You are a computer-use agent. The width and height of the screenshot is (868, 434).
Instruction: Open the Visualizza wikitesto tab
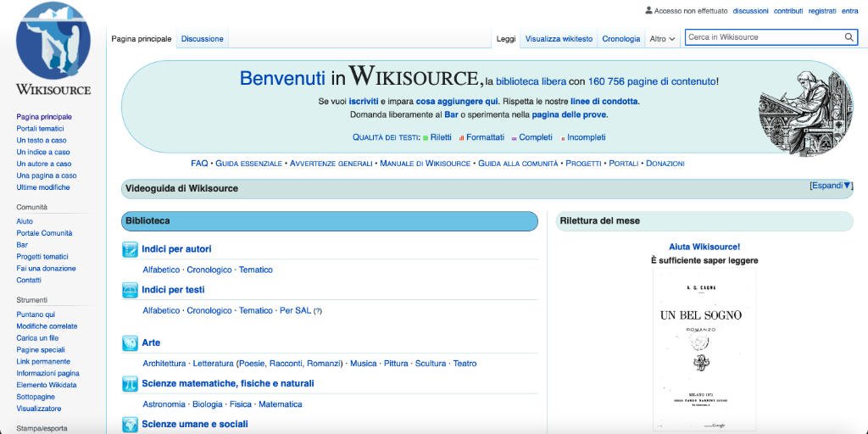559,39
